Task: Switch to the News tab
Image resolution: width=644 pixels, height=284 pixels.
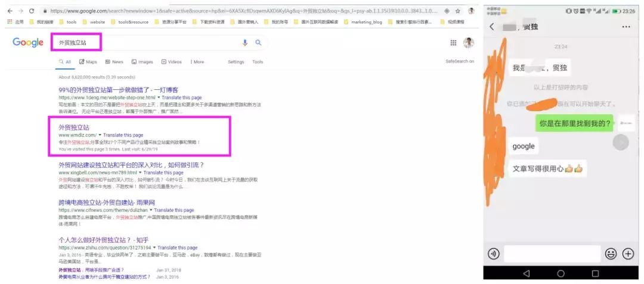Action: click(114, 62)
